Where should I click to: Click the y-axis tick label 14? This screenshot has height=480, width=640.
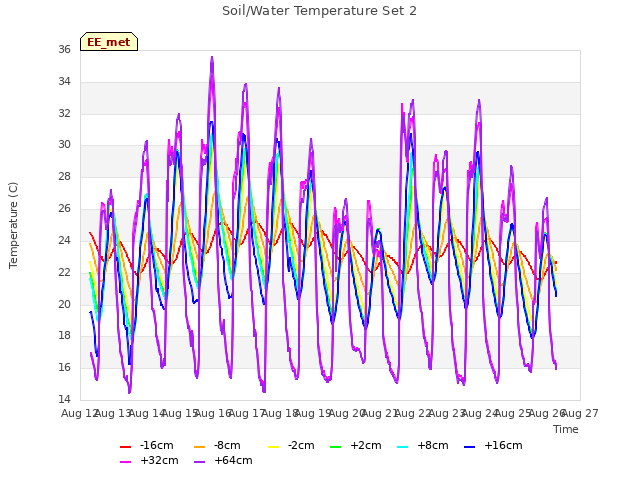[x=64, y=399]
